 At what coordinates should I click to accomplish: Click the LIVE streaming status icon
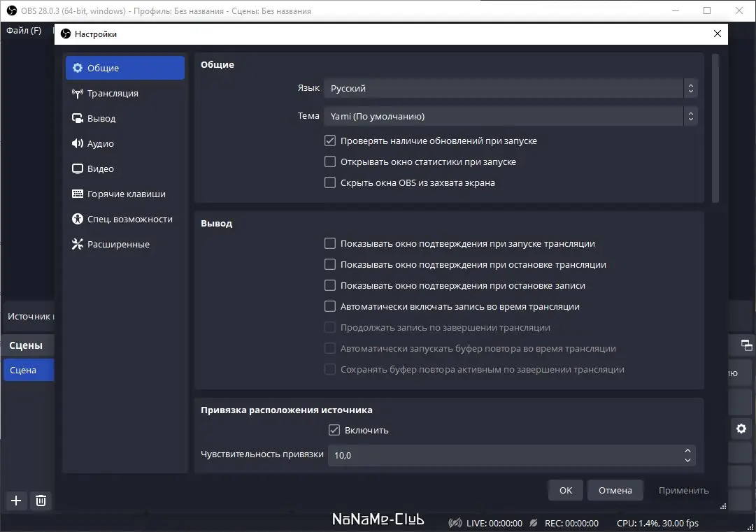[455, 523]
